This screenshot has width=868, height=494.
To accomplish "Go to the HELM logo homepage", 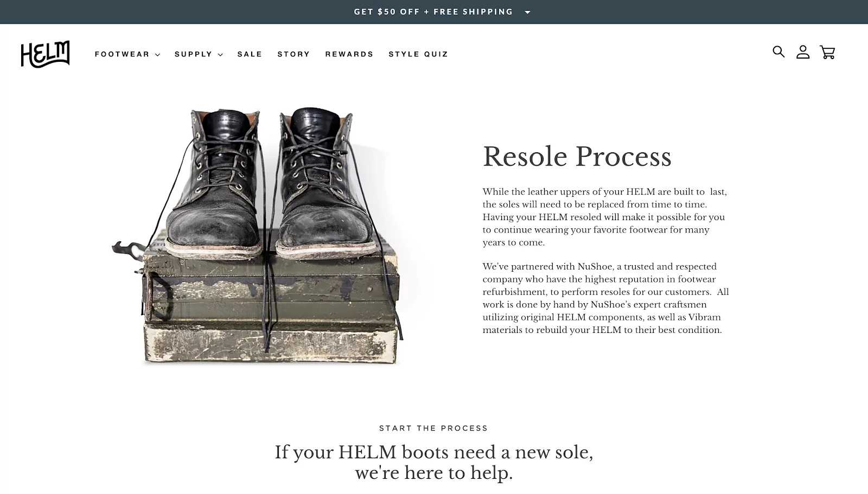I will [x=45, y=54].
